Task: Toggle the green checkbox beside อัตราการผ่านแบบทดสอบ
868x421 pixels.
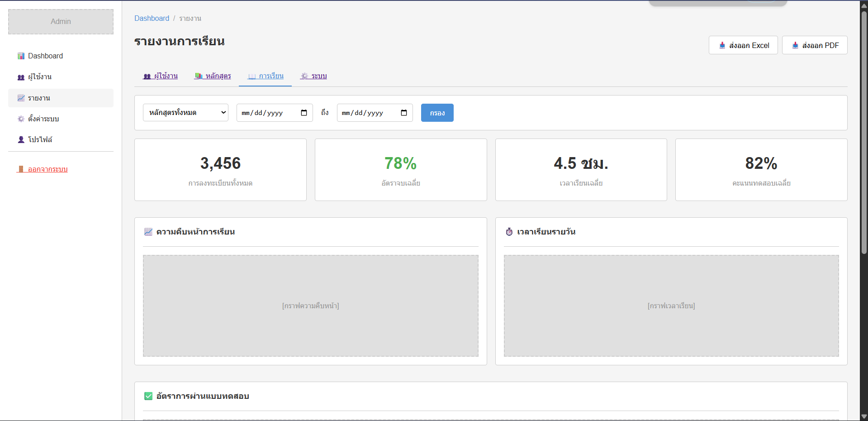Action: pos(148,396)
